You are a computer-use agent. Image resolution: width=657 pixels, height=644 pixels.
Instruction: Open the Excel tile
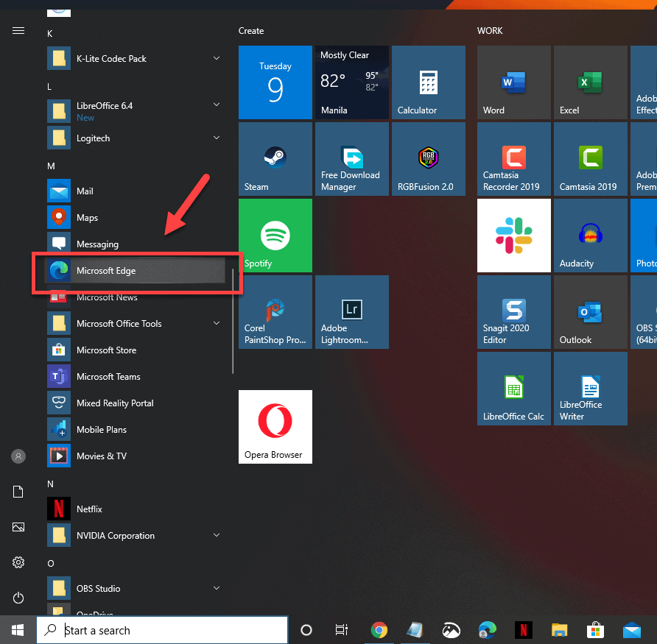(591, 82)
